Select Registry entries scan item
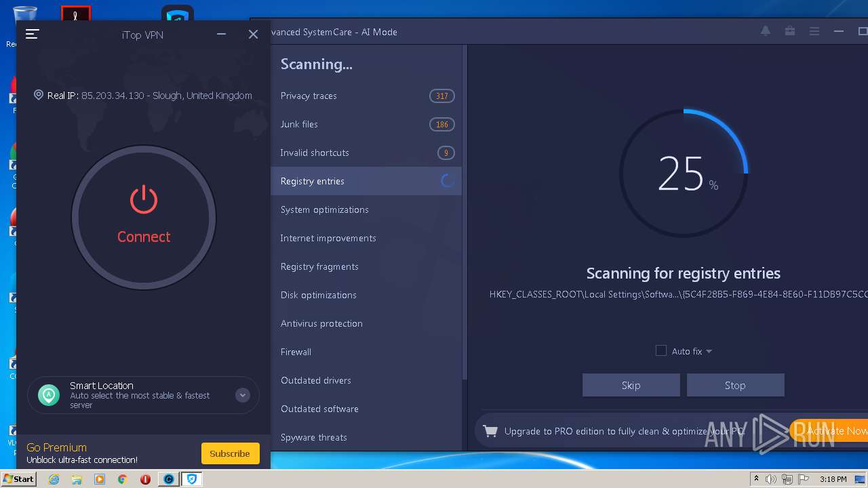The image size is (868, 488). 366,181
